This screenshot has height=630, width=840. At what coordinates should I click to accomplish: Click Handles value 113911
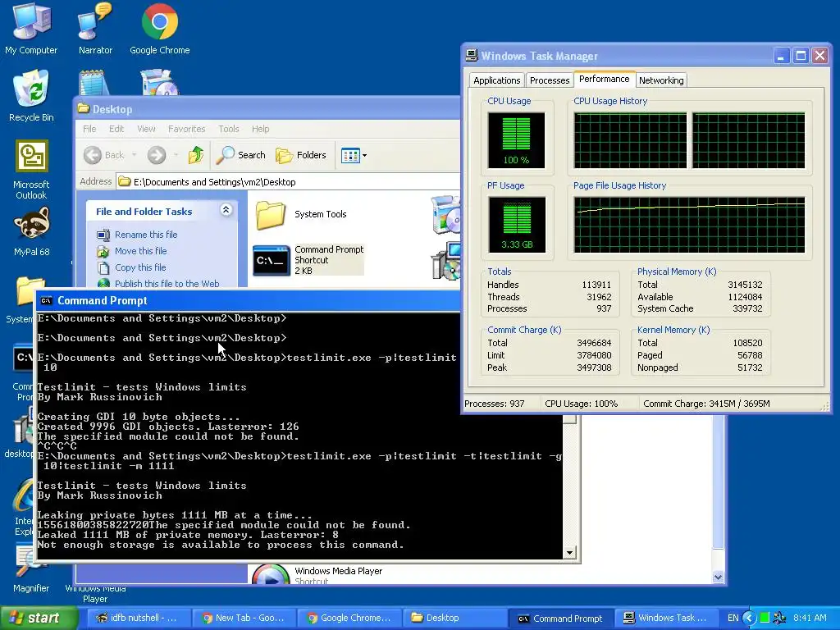(596, 285)
